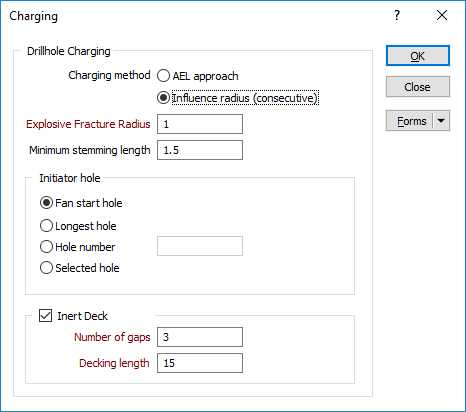
Task: Confirm with the OK button
Action: coord(418,56)
